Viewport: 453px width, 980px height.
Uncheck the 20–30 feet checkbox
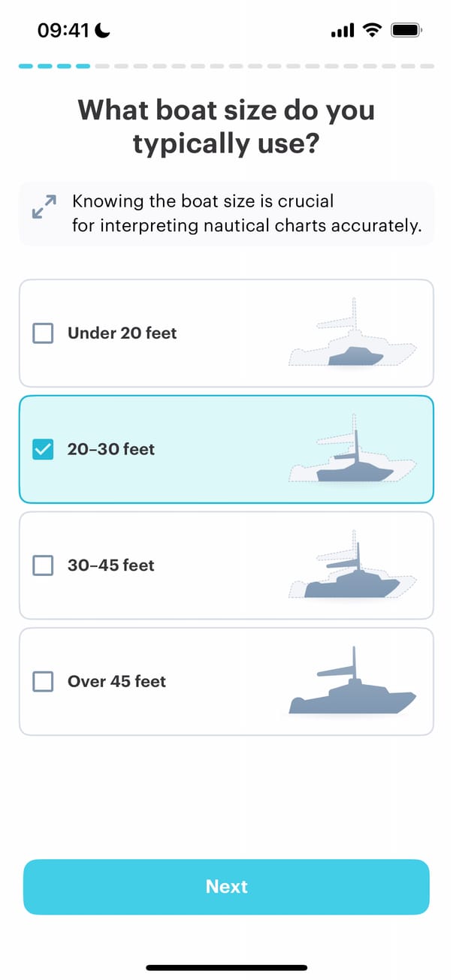(x=44, y=449)
